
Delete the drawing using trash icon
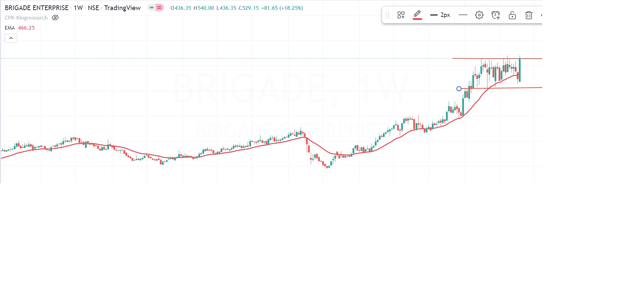[x=529, y=15]
